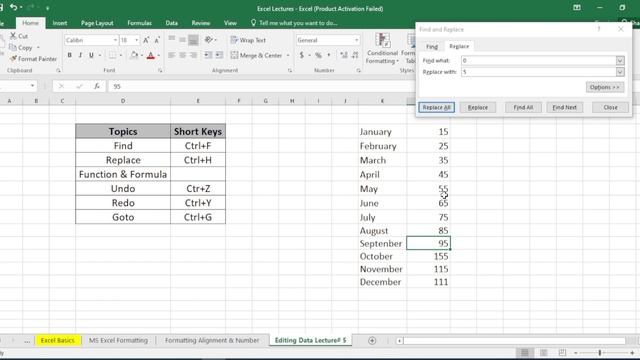Open the Formulas ribbon tab
This screenshot has width=640, height=360.
pos(139,23)
